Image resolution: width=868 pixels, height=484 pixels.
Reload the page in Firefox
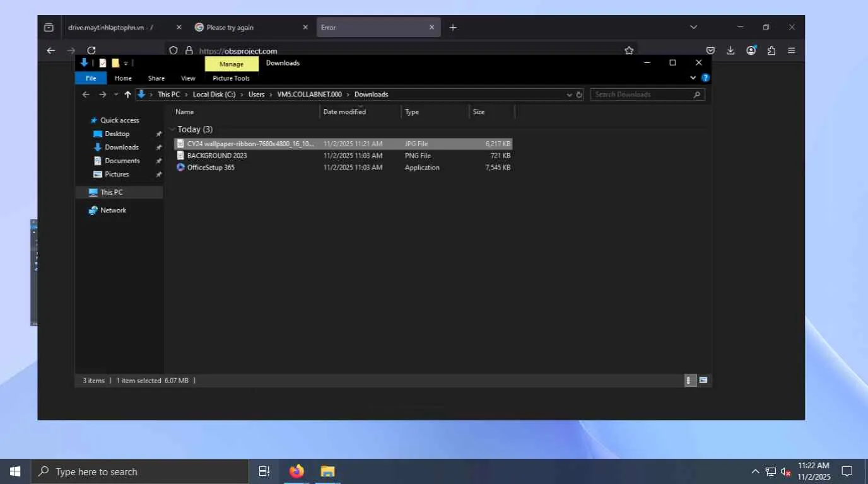click(91, 50)
